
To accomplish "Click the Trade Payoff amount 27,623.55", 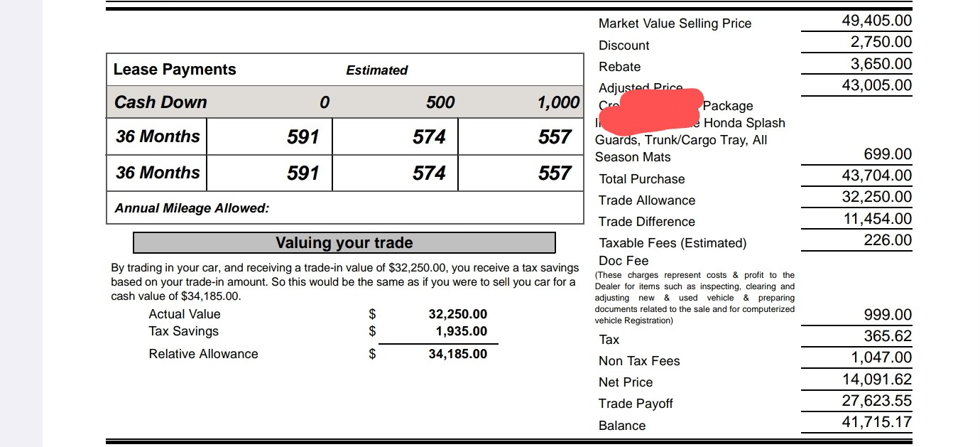I will 876,401.
